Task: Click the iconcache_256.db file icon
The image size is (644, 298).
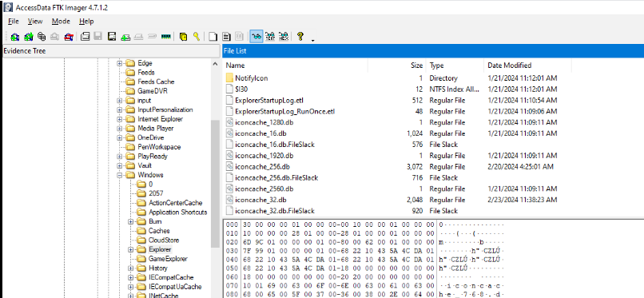Action: click(229, 167)
